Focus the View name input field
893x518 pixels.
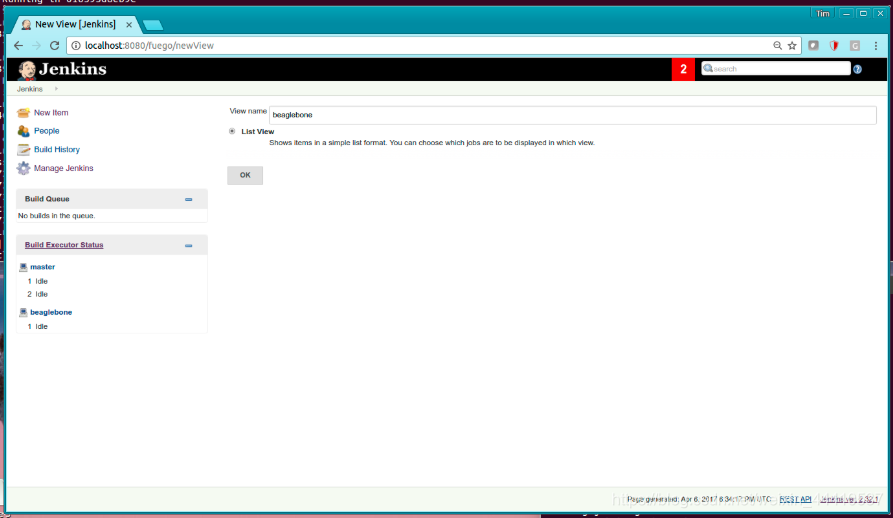click(x=573, y=115)
